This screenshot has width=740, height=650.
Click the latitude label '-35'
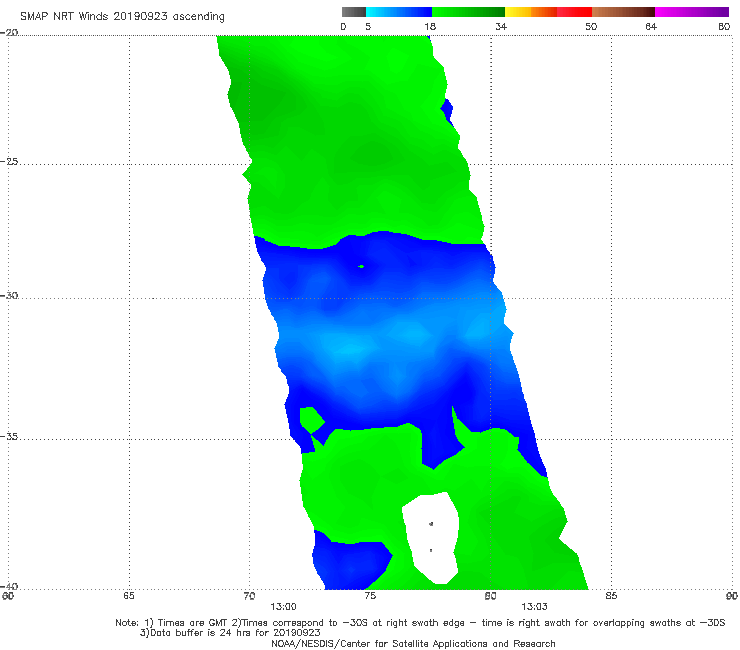(x=9, y=436)
